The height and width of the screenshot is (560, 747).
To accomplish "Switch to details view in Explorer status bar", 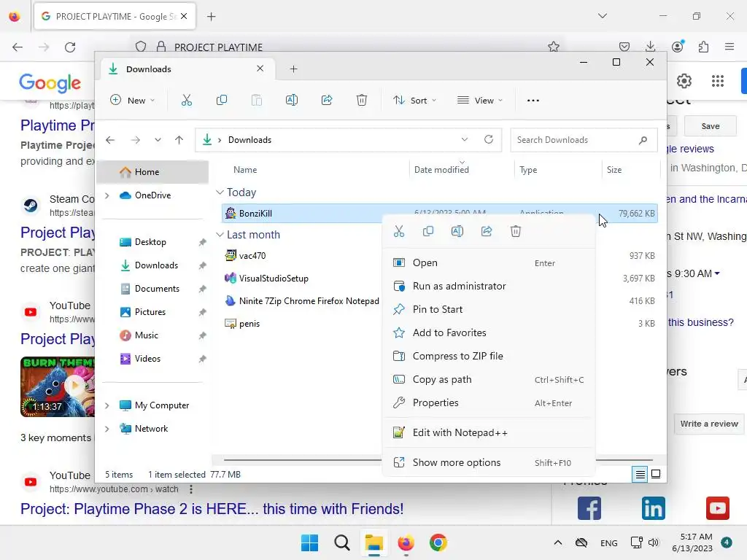I will tap(640, 474).
